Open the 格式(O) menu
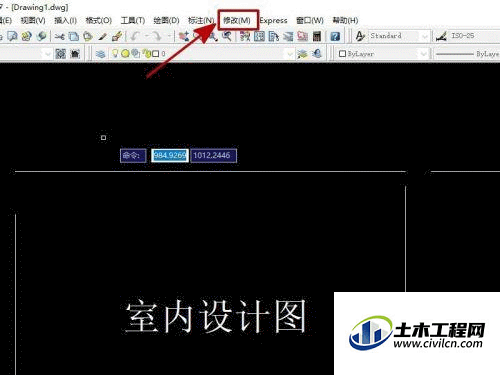This screenshot has height=375, width=500. (x=98, y=21)
